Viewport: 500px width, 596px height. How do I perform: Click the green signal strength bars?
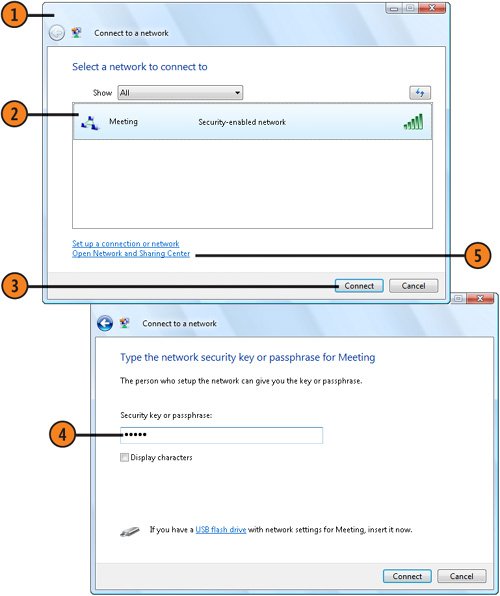[413, 122]
